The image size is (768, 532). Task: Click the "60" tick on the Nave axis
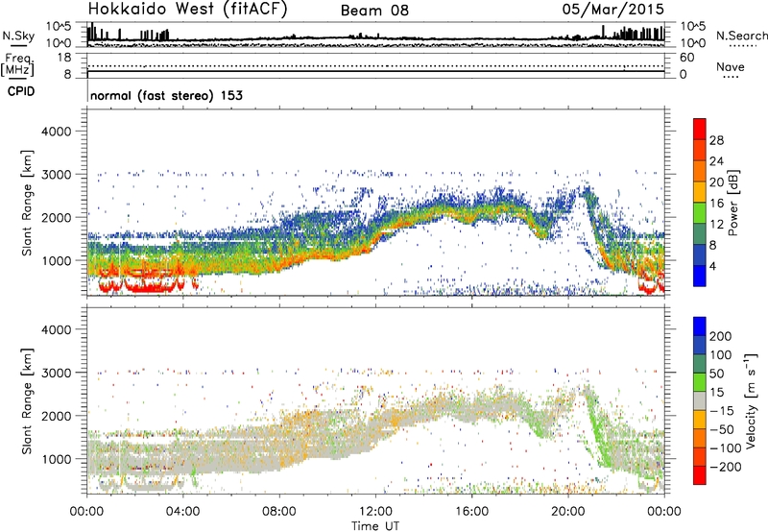pyautogui.click(x=686, y=58)
